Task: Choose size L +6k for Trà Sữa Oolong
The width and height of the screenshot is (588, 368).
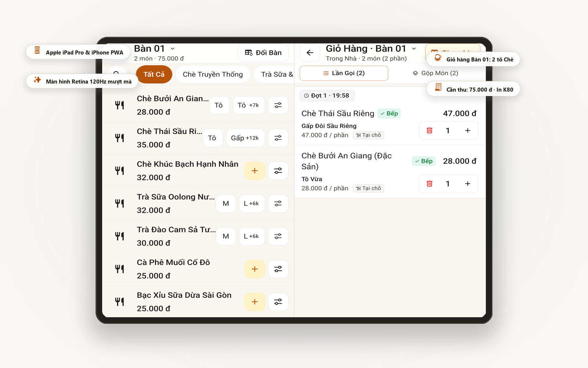Action: click(x=252, y=204)
